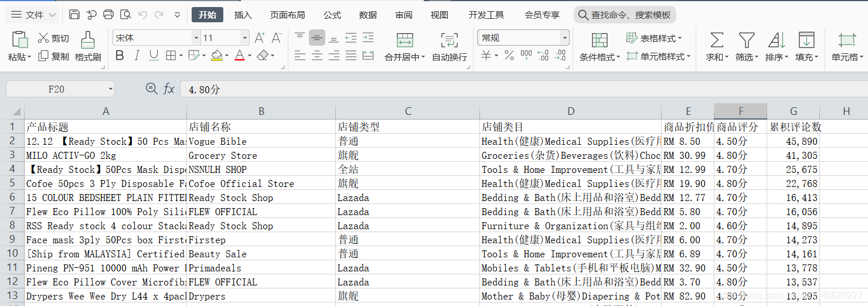The image size is (868, 306).
Task: Click the Copy (复制) button
Action: 53,56
